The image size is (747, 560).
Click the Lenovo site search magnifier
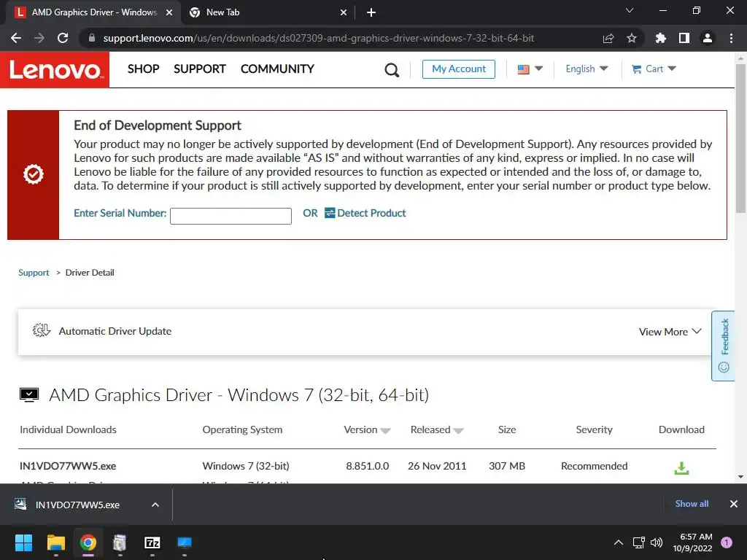point(392,69)
